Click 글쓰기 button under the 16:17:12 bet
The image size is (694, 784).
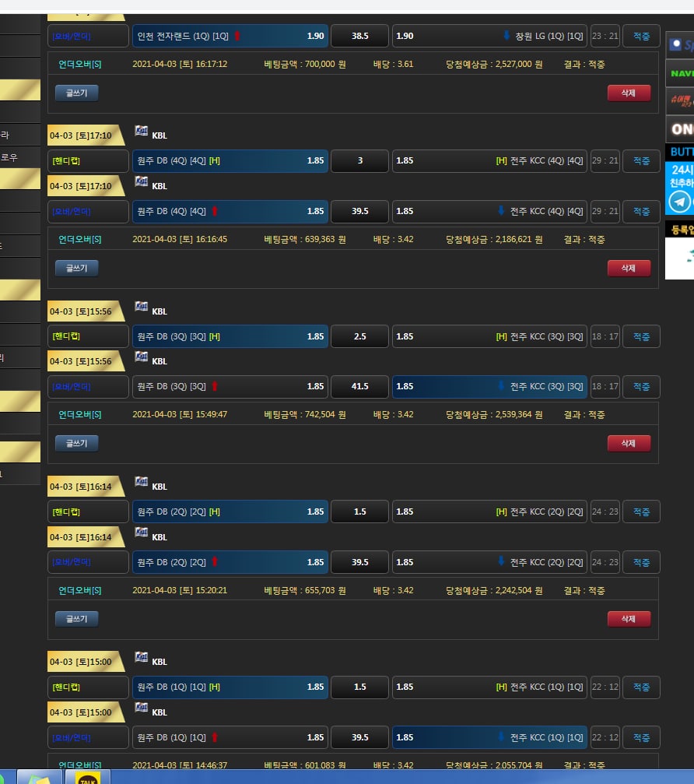(x=76, y=93)
